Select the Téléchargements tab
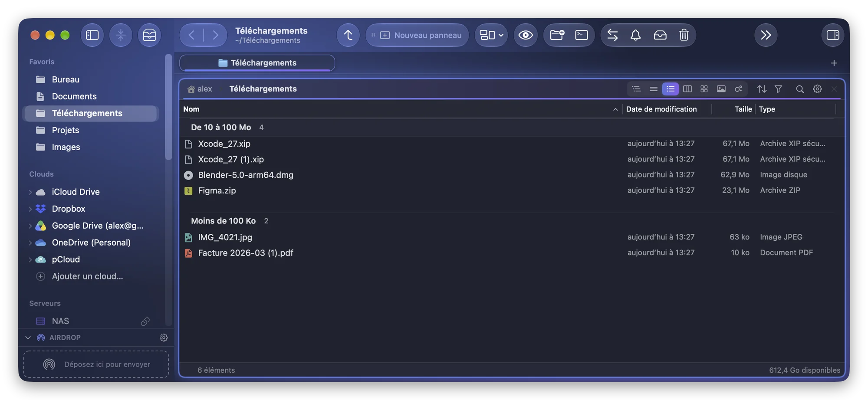The width and height of the screenshot is (868, 400). tap(257, 63)
